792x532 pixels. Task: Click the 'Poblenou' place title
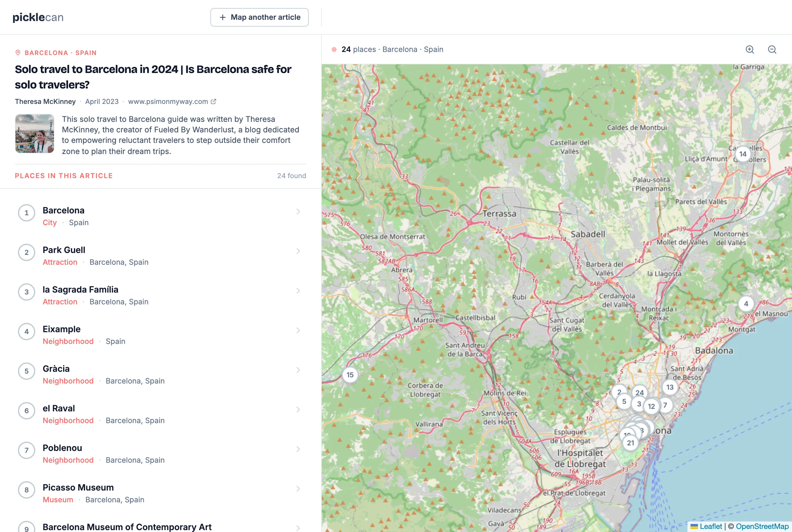click(x=62, y=448)
